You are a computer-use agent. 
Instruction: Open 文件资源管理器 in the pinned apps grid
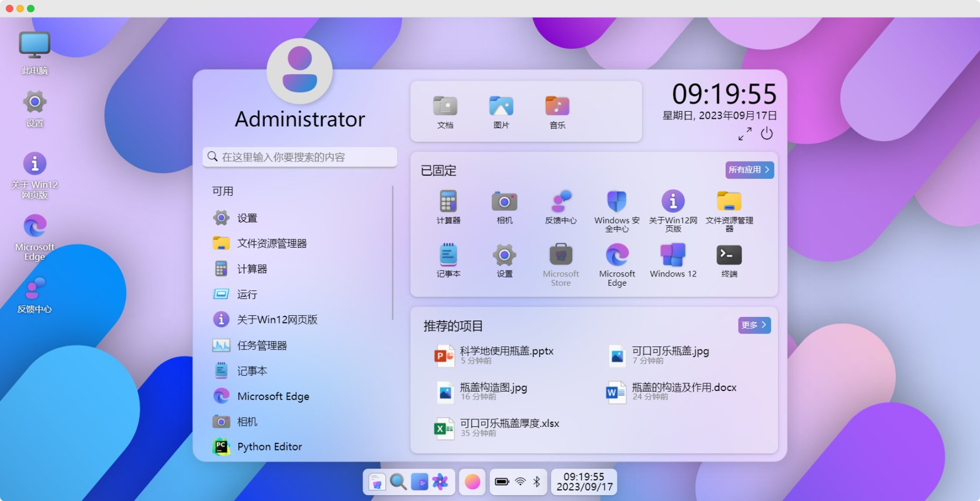point(729,211)
